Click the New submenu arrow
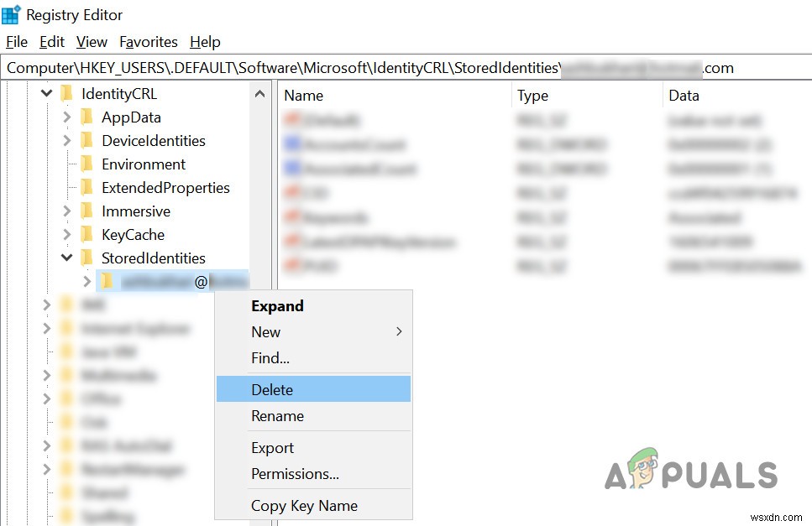The height and width of the screenshot is (526, 812). coord(399,331)
